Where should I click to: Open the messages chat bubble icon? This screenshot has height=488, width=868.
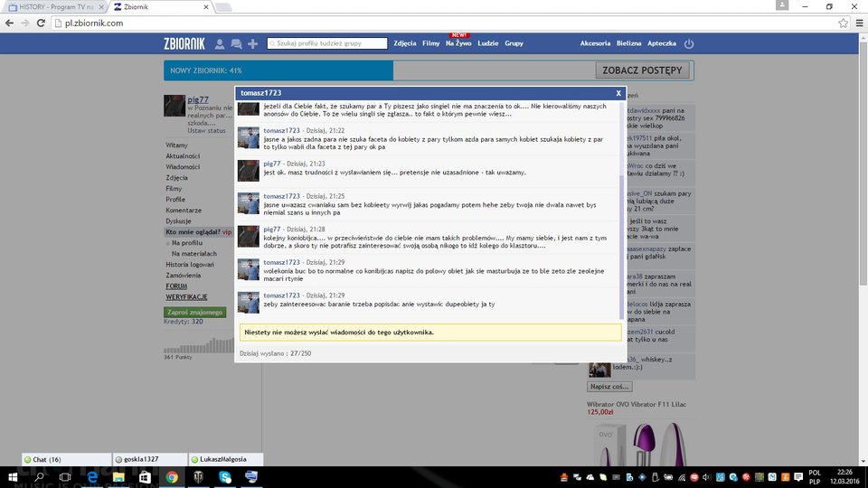click(236, 43)
